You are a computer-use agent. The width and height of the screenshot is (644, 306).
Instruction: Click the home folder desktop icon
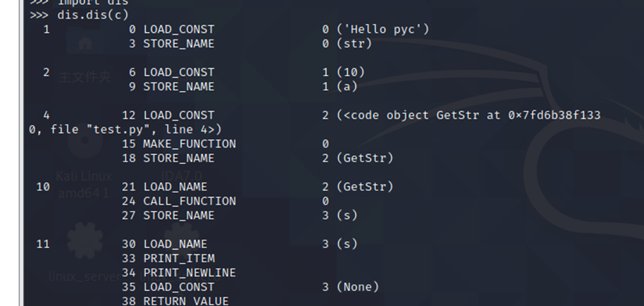tap(84, 43)
